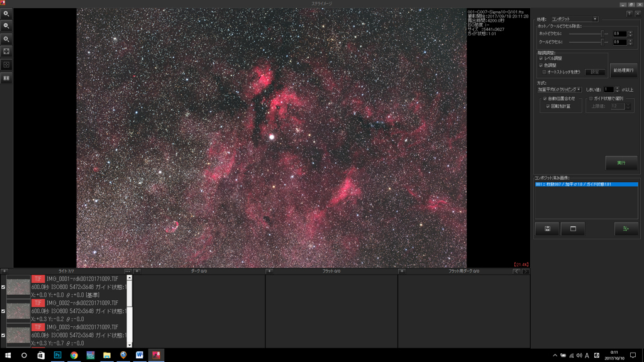Uncheck the IMG_0001 light frame checkbox
This screenshot has width=644, height=362.
point(3,287)
